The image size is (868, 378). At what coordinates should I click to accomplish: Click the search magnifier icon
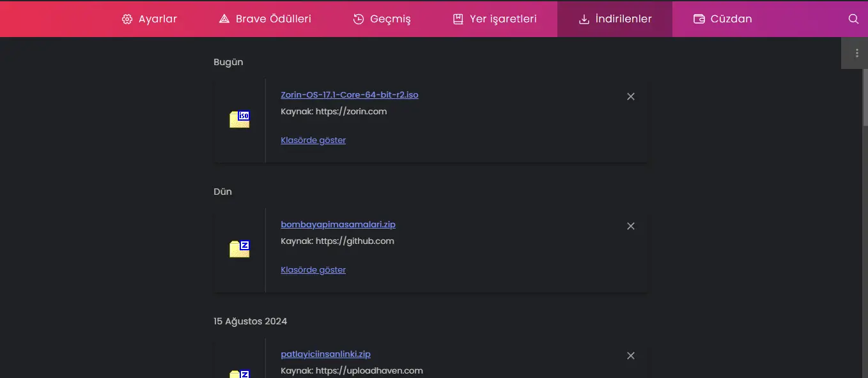[x=853, y=19]
